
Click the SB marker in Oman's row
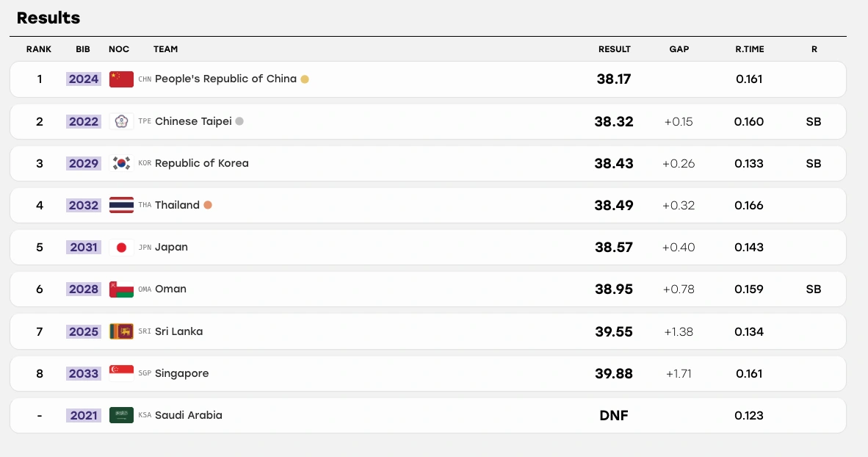pos(814,289)
